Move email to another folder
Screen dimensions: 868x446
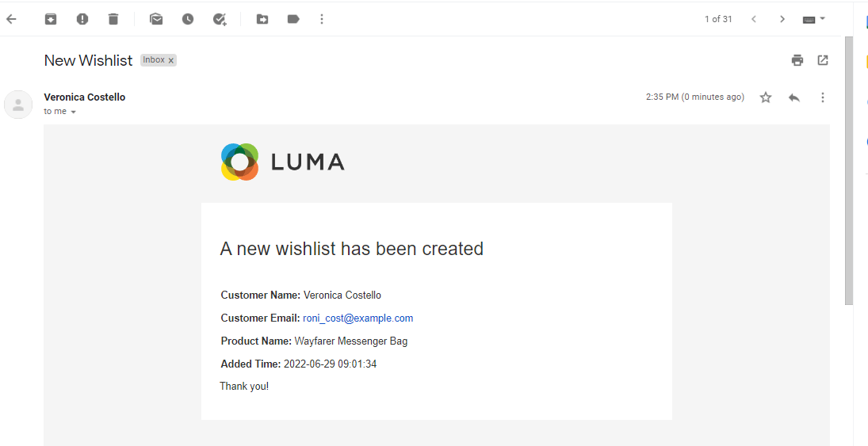(x=262, y=19)
